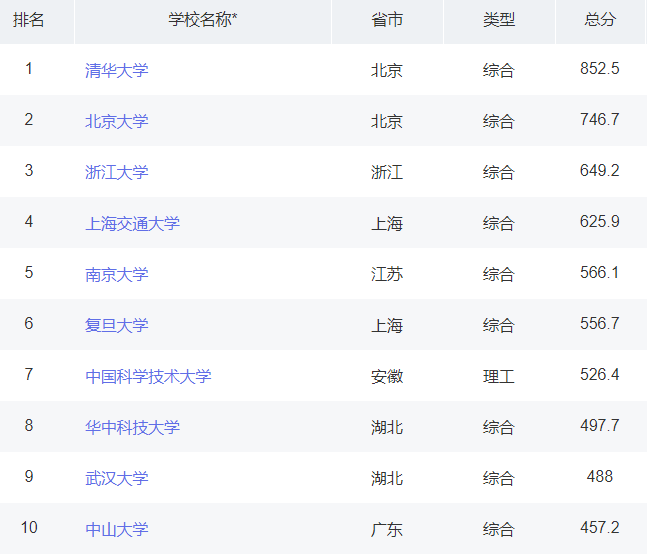The image size is (647, 556).
Task: Select the score 746.7
Action: pos(600,120)
